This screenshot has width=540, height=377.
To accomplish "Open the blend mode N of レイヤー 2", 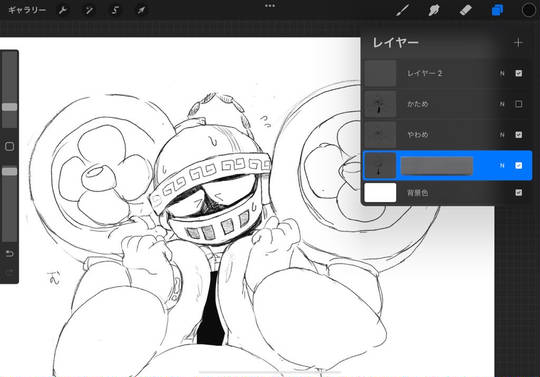I will tap(502, 73).
